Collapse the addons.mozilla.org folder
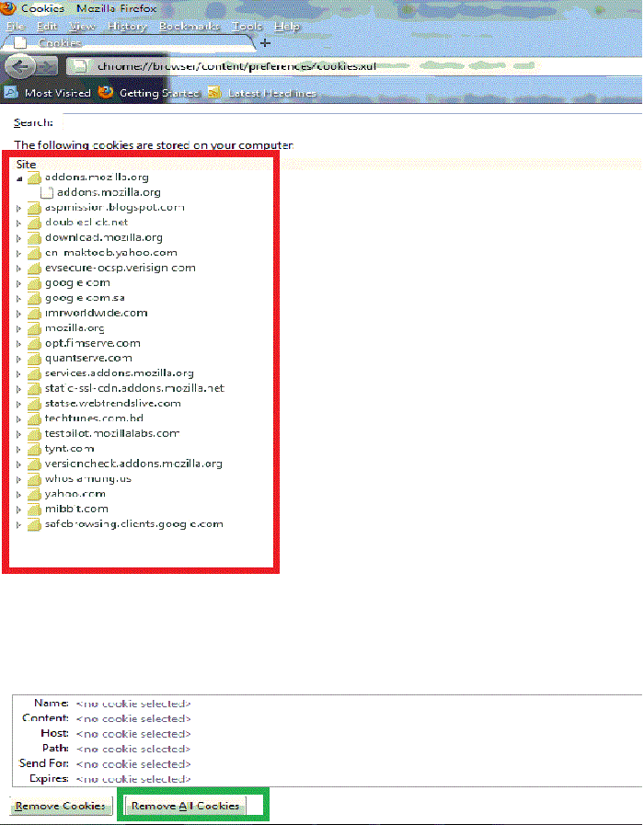 19,178
